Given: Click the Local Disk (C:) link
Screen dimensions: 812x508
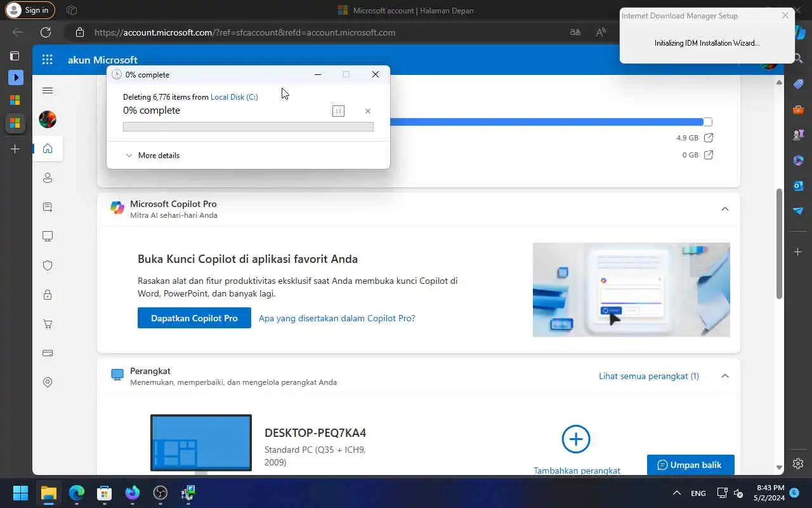Looking at the screenshot, I should point(234,97).
